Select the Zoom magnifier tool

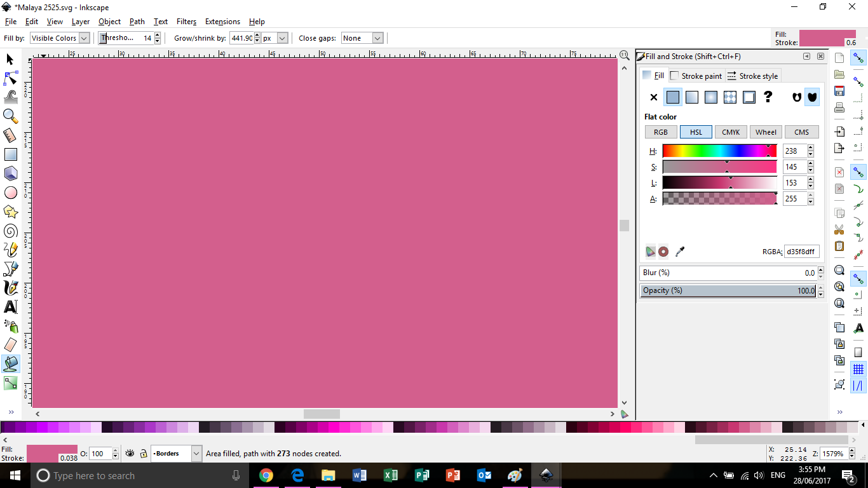tap(10, 116)
